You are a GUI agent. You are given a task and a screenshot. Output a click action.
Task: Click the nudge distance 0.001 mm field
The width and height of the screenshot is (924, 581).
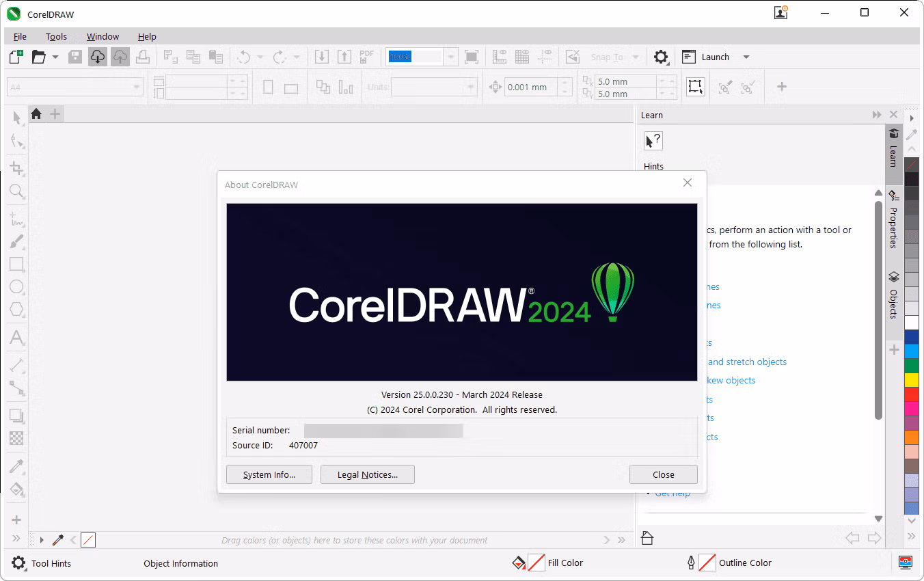coord(531,87)
